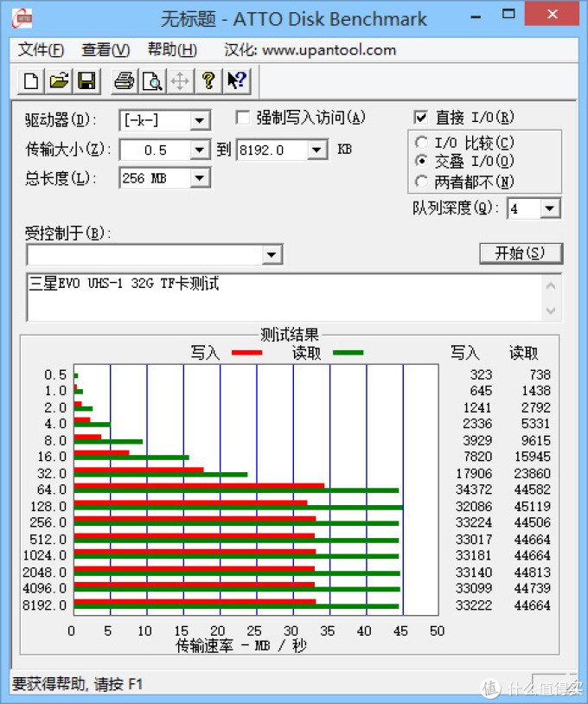
Task: Expand the 受控制于(B) dropdown
Action: point(272,254)
